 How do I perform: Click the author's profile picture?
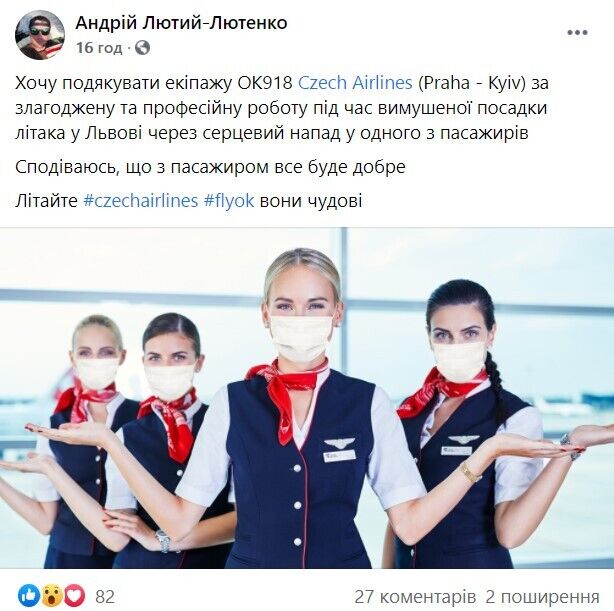40,35
